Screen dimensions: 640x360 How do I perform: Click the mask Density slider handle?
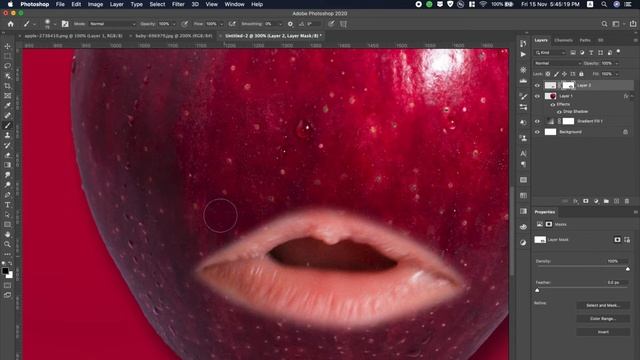[628, 269]
